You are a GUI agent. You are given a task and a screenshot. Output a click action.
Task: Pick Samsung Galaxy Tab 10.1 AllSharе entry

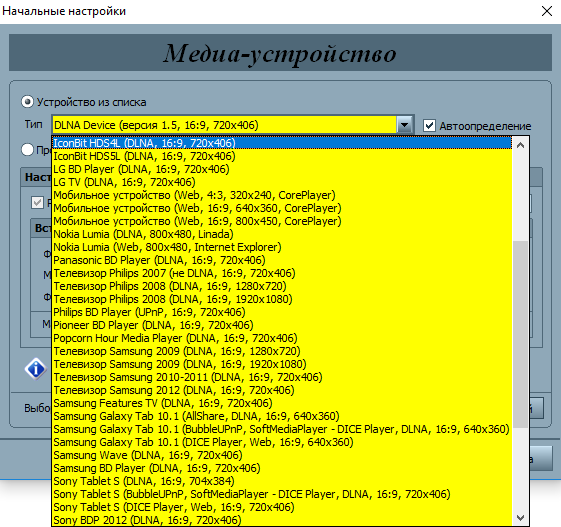[x=282, y=416]
